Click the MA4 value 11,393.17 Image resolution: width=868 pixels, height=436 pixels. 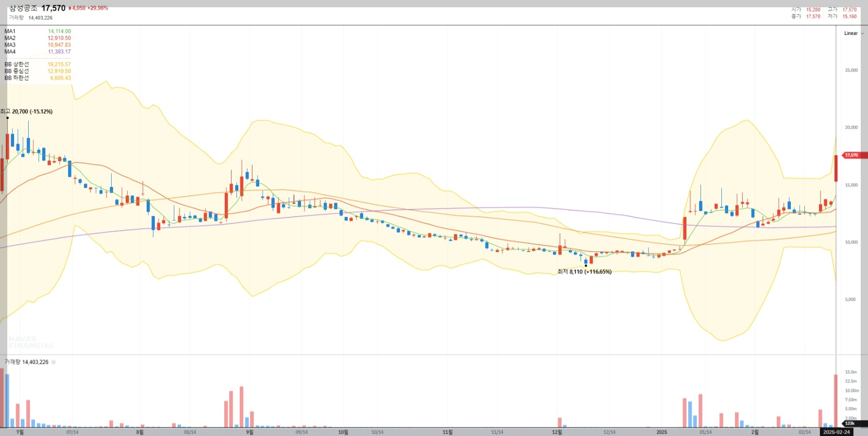point(59,51)
